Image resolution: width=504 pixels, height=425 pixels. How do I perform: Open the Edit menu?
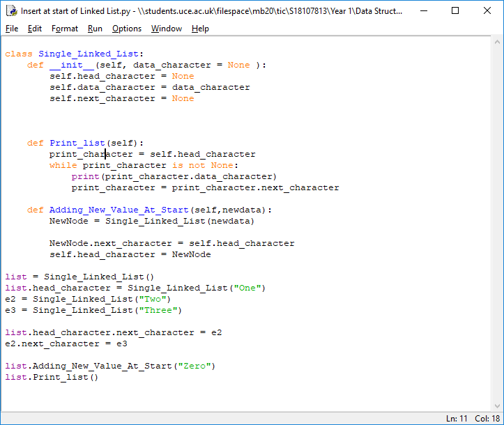[35, 29]
